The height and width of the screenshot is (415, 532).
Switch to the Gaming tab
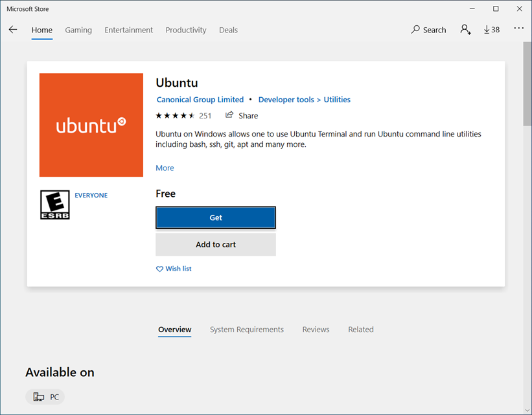pos(78,30)
